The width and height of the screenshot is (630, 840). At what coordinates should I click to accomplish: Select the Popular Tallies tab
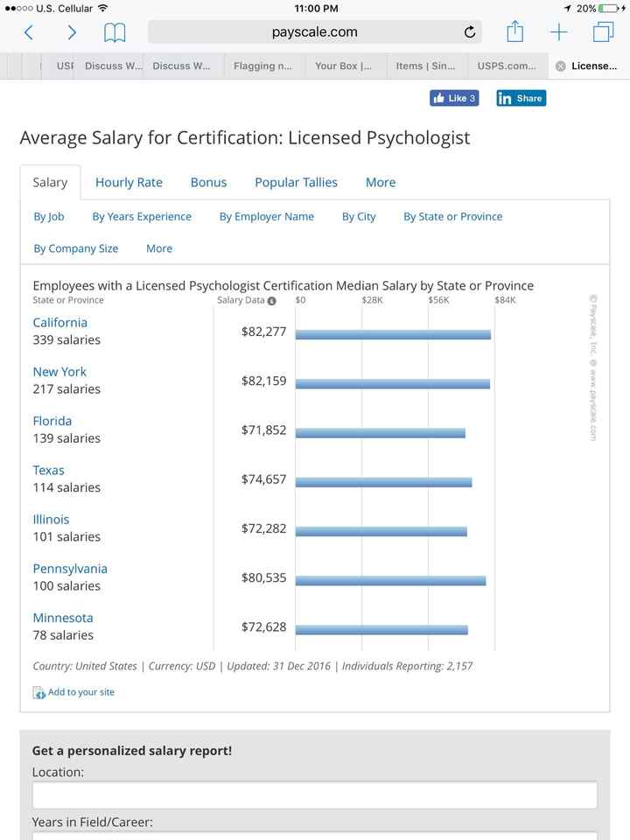296,182
